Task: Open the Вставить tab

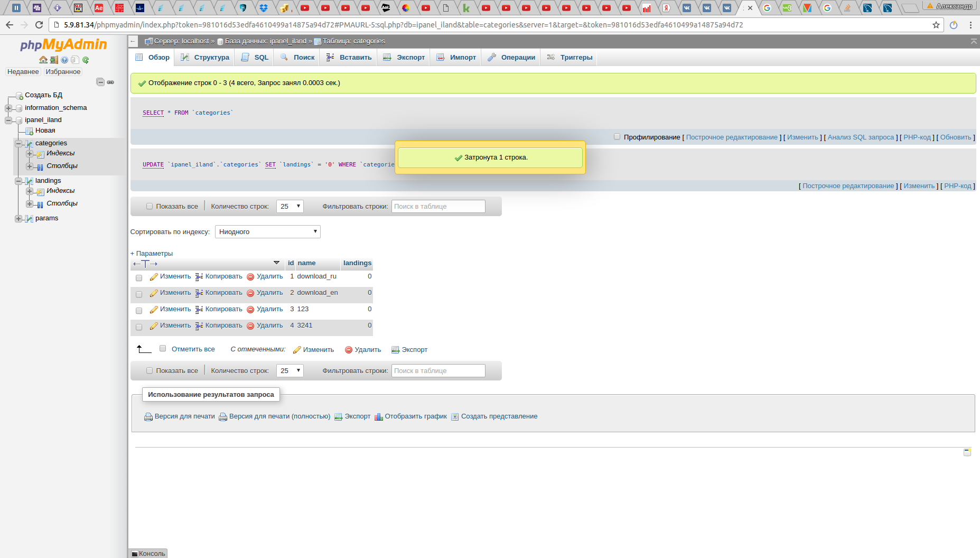Action: coord(349,58)
